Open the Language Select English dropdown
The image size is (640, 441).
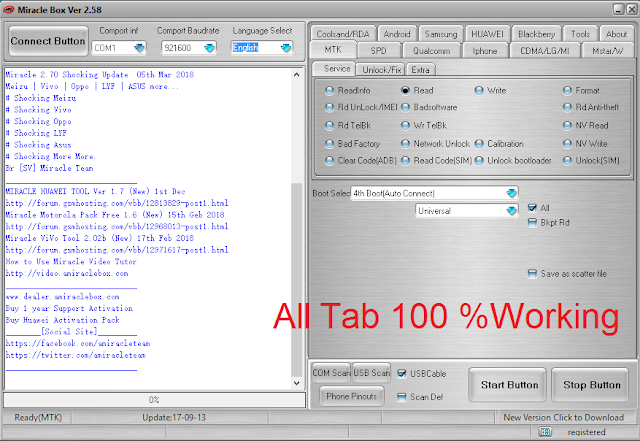click(286, 48)
